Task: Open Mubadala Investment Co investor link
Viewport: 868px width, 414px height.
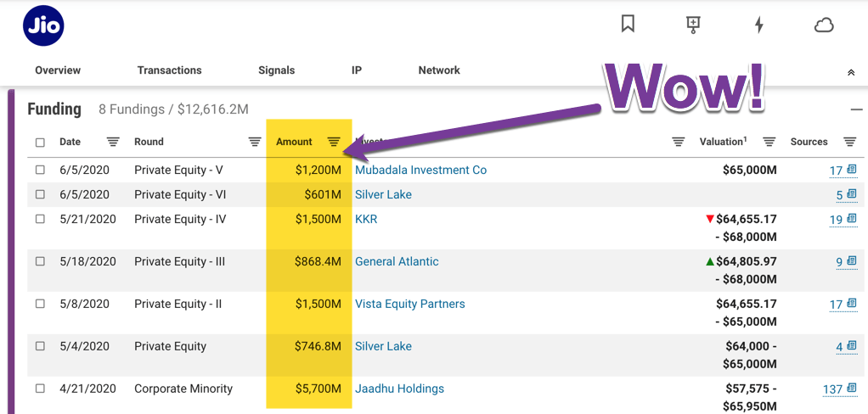Action: coord(420,171)
